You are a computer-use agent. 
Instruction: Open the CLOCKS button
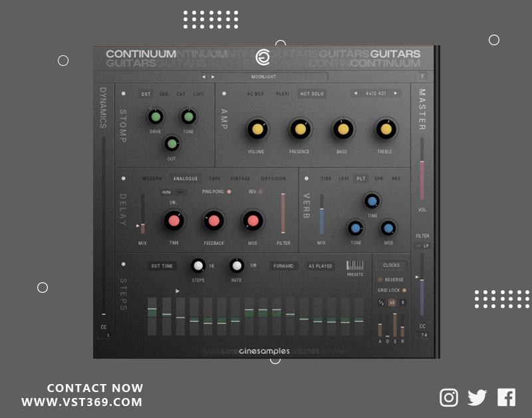point(391,265)
